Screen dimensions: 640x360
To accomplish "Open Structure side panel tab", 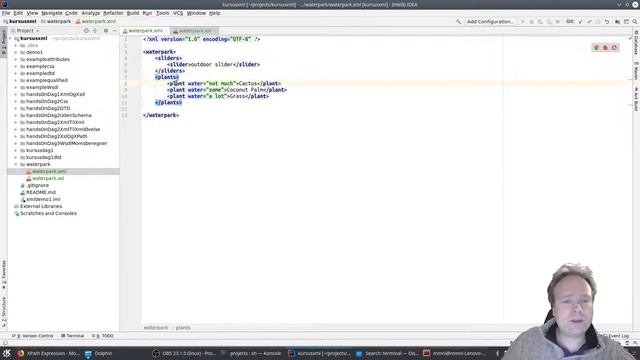I will coord(4,312).
